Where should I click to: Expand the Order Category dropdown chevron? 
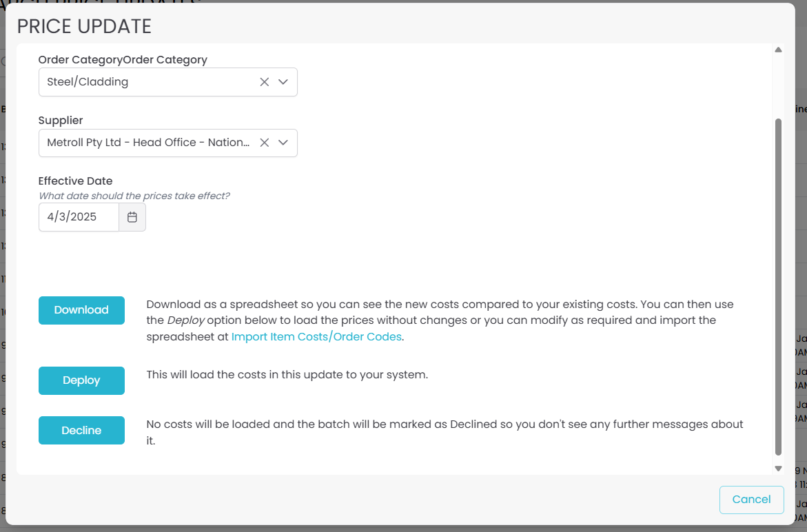(x=283, y=82)
